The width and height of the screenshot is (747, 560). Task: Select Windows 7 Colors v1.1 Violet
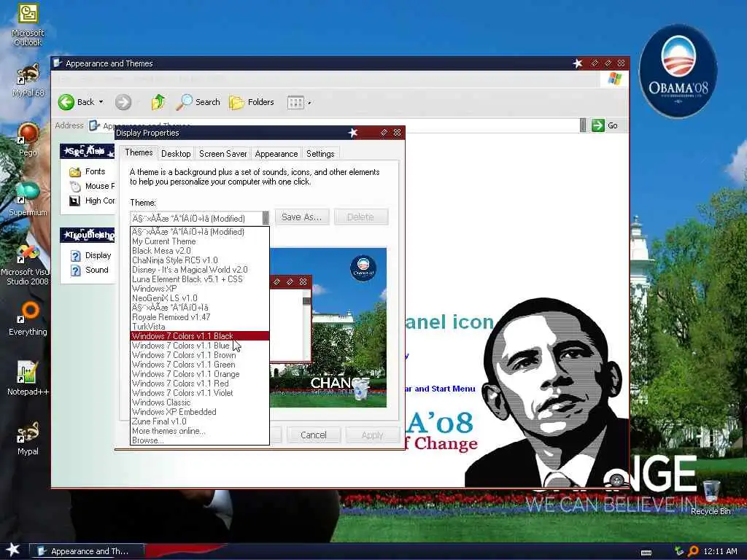(200, 393)
